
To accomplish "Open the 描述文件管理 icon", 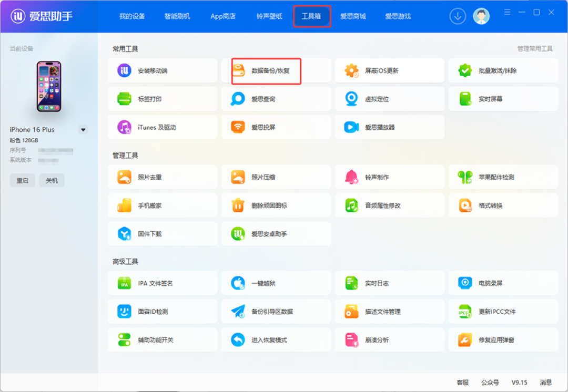I will pyautogui.click(x=351, y=311).
